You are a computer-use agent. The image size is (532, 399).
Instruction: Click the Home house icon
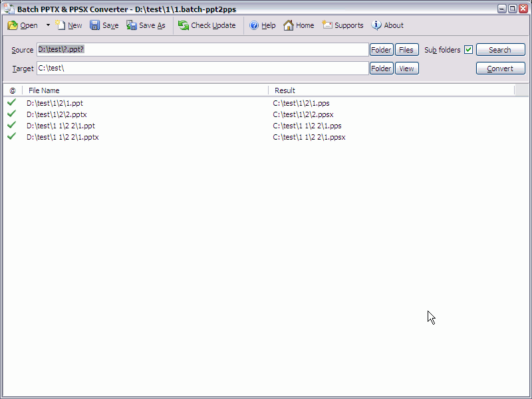[x=289, y=25]
